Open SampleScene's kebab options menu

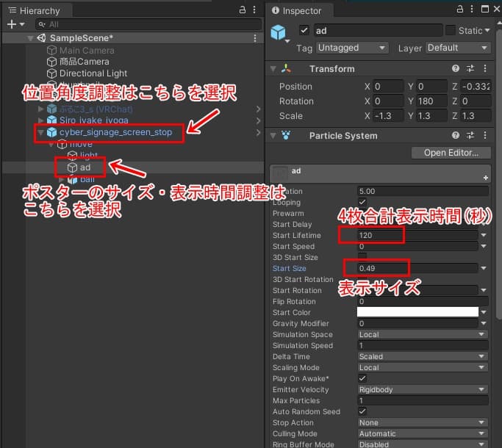[255, 38]
